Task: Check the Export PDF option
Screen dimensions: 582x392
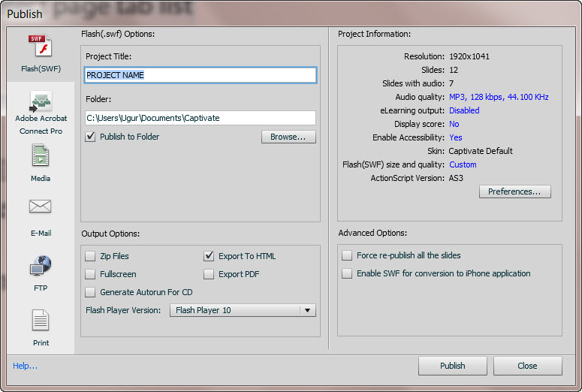Action: pos(209,274)
